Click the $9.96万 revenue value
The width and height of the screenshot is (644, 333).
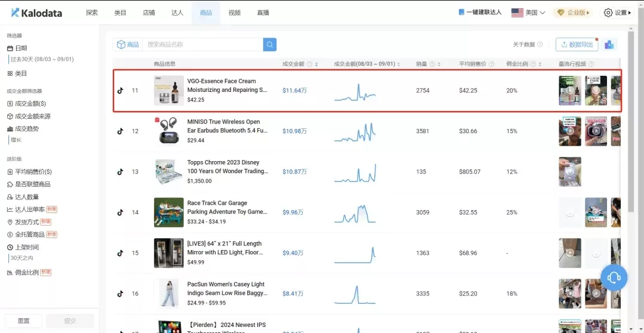[293, 212]
